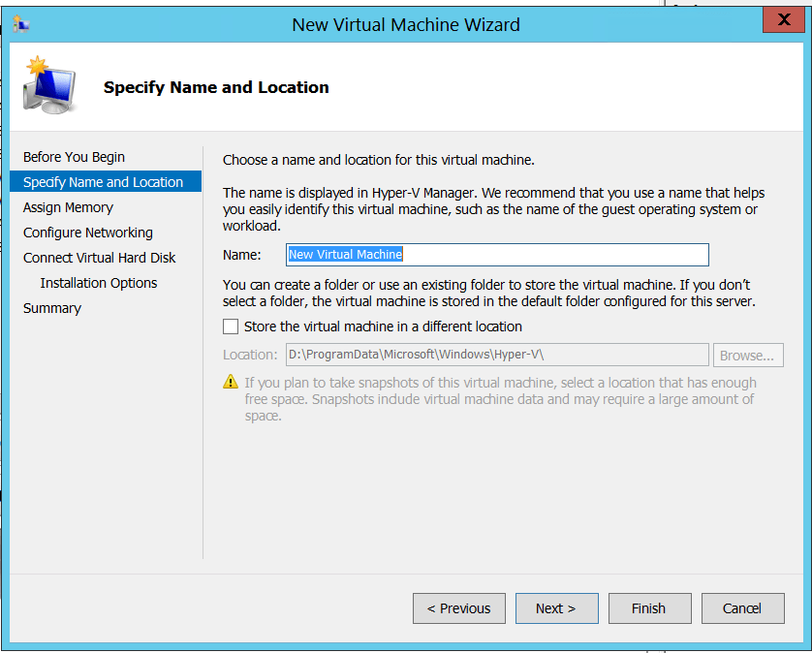Image resolution: width=812 pixels, height=653 pixels.
Task: Click the virtual machine computer icon in header
Action: click(x=49, y=85)
